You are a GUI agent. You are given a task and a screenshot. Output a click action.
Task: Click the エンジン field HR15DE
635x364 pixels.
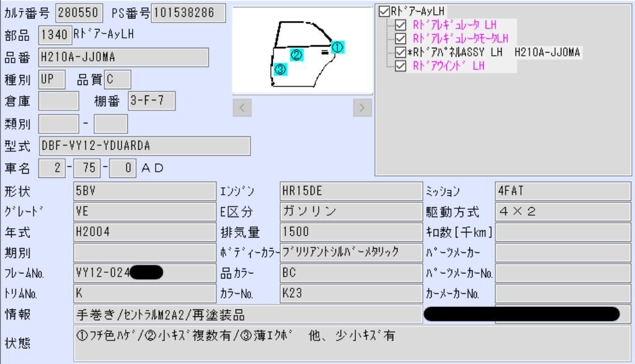click(x=351, y=191)
